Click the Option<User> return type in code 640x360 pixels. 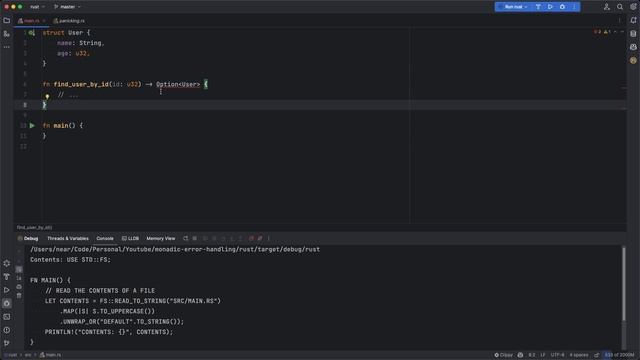[x=178, y=84]
